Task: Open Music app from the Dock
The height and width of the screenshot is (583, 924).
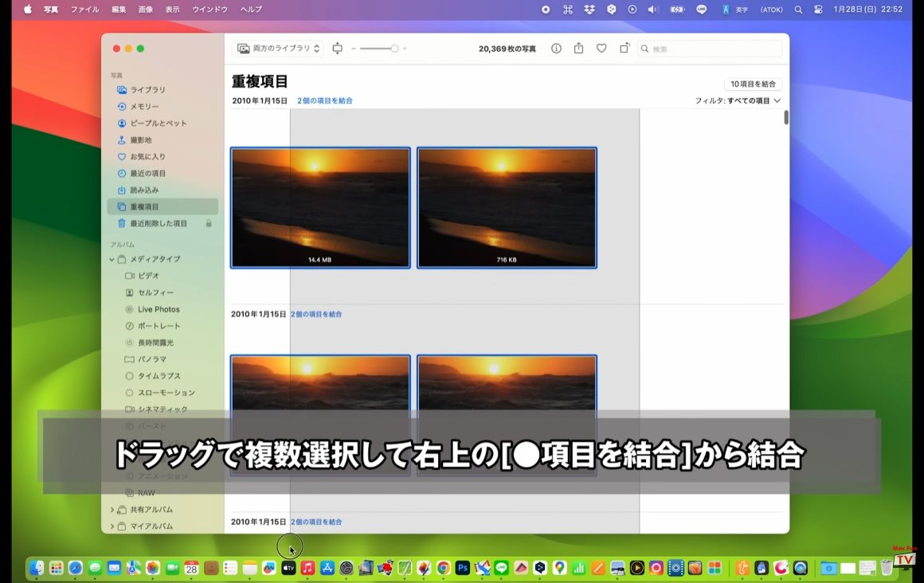Action: (x=307, y=568)
